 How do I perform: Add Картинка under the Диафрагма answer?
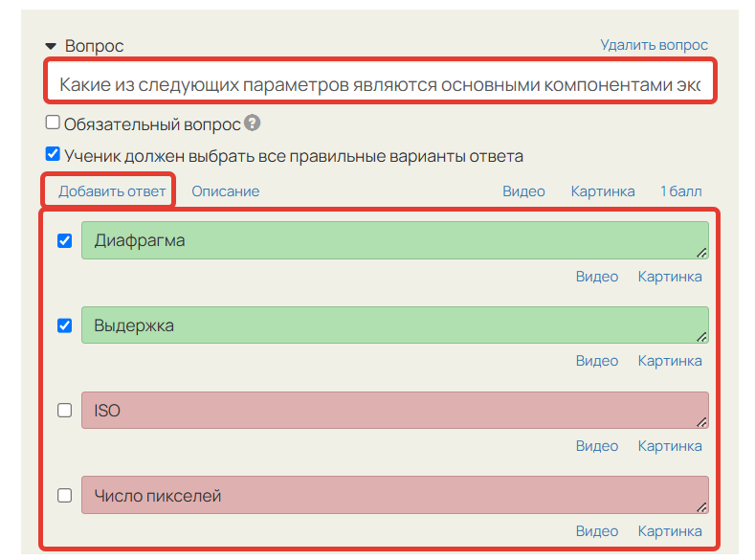670,277
